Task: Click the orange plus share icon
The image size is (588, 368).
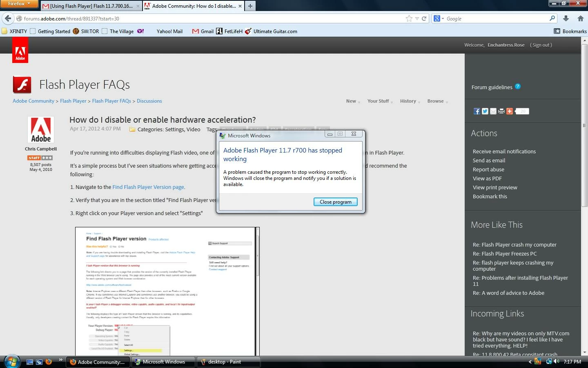Action: click(x=509, y=111)
